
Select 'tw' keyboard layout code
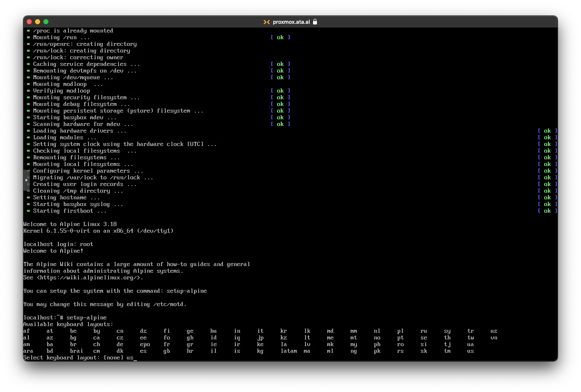click(x=471, y=338)
